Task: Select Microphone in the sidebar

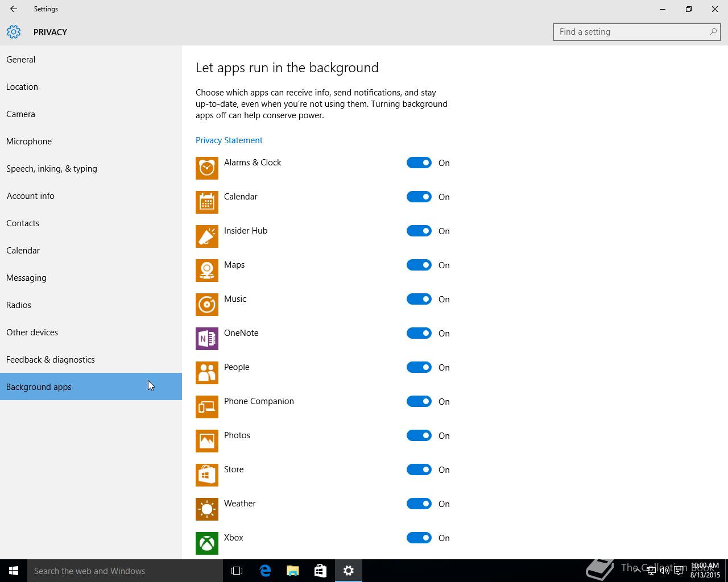Action: 91,141
